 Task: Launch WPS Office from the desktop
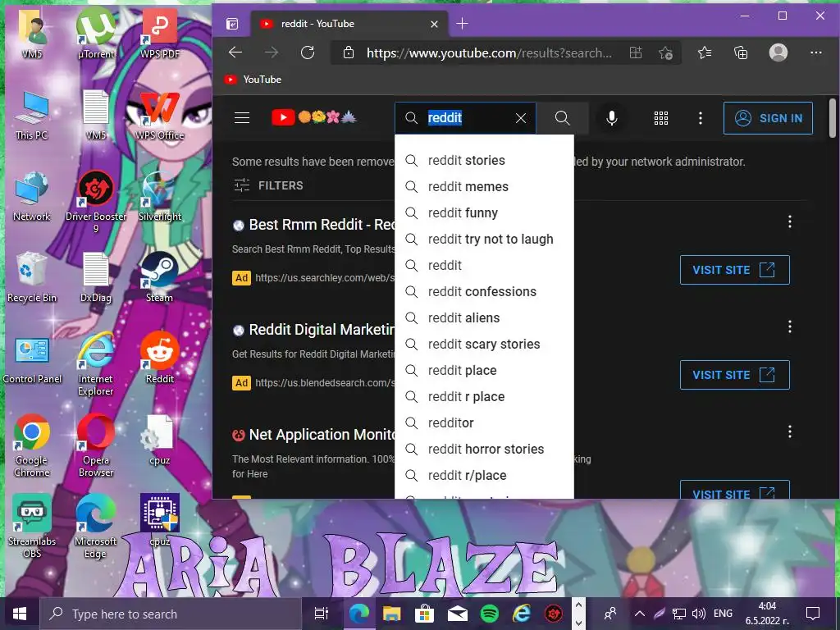click(160, 115)
